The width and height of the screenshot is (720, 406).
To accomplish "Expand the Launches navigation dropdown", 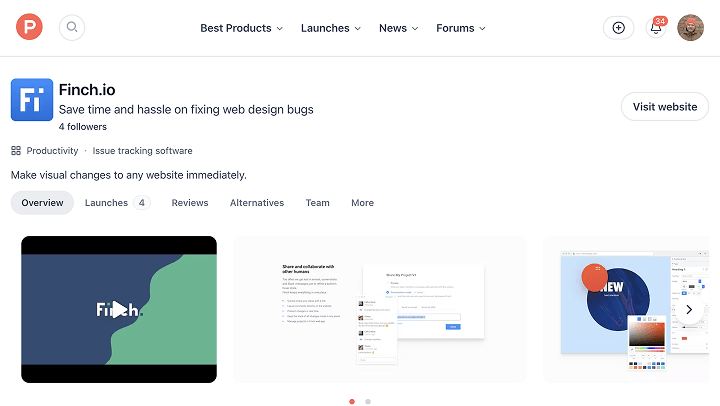I will point(331,28).
